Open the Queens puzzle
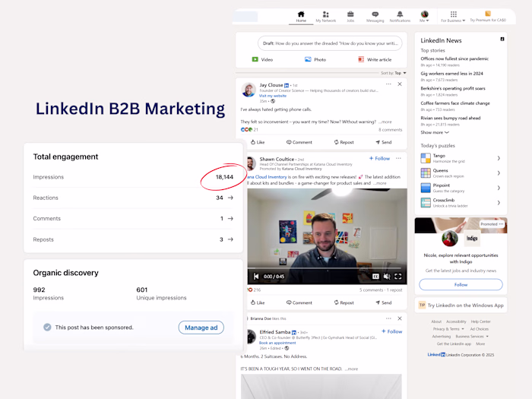The width and height of the screenshot is (532, 399). click(461, 173)
